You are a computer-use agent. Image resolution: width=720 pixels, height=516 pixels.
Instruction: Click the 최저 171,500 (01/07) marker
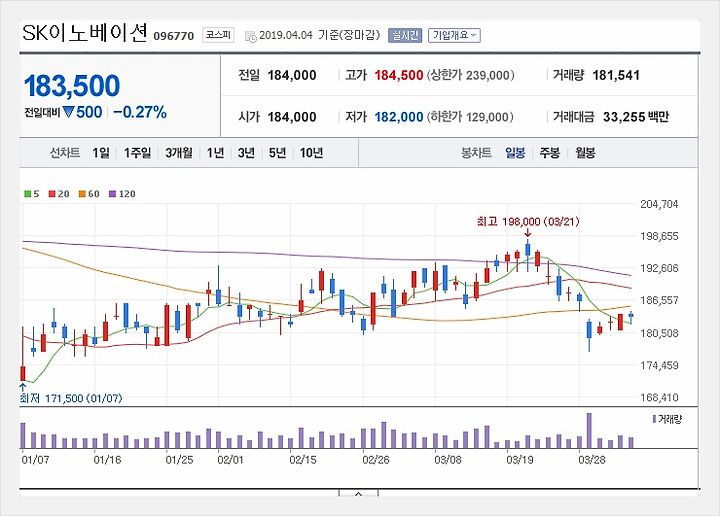tap(71, 398)
